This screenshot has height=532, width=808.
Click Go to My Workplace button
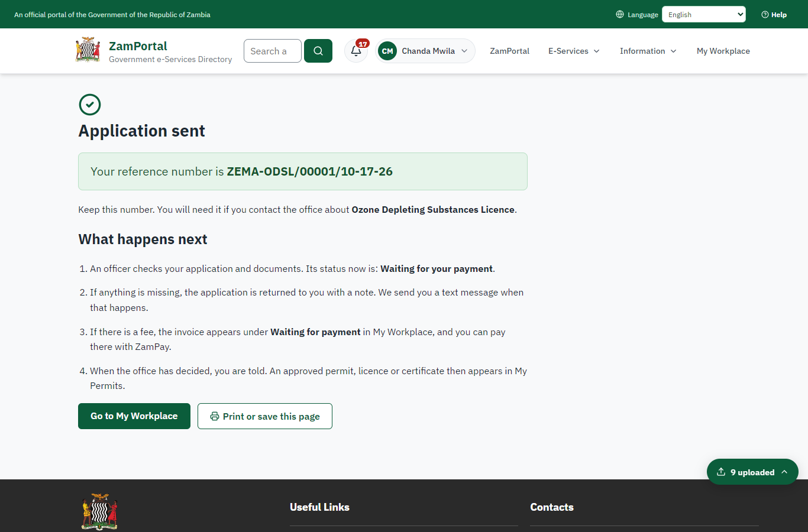pos(134,416)
